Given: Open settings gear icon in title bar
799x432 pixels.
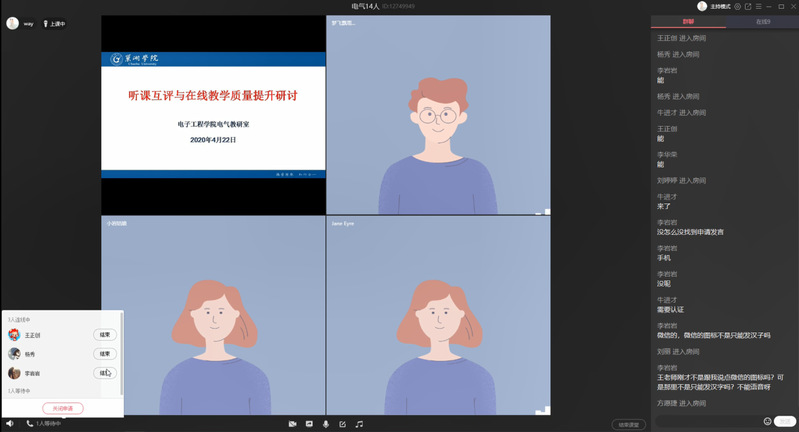Looking at the screenshot, I should point(737,6).
